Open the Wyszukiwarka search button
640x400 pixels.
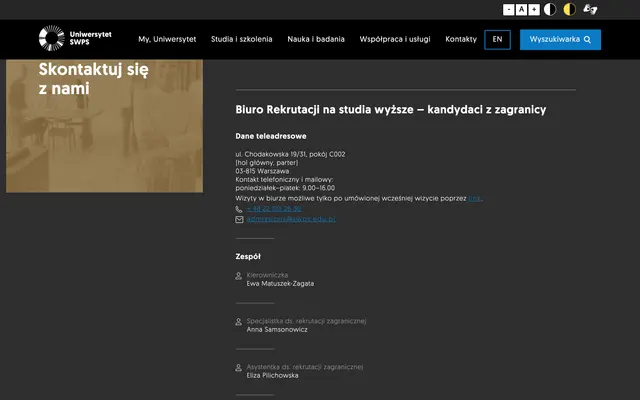(560, 40)
